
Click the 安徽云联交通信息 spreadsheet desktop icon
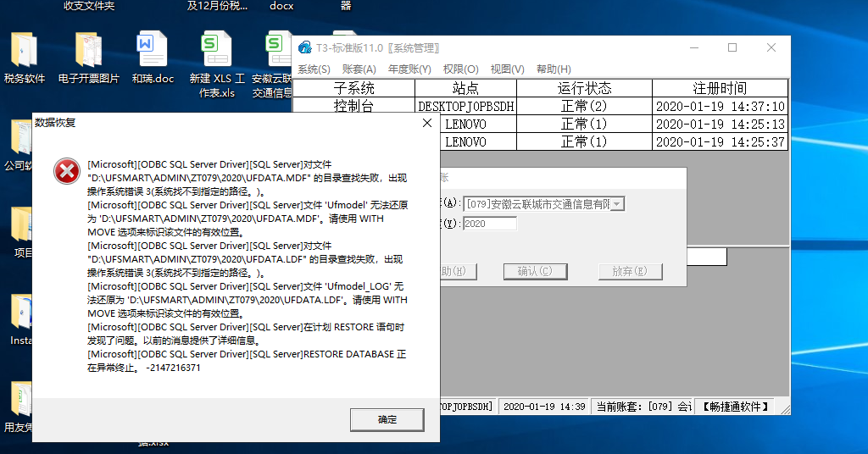(x=274, y=64)
